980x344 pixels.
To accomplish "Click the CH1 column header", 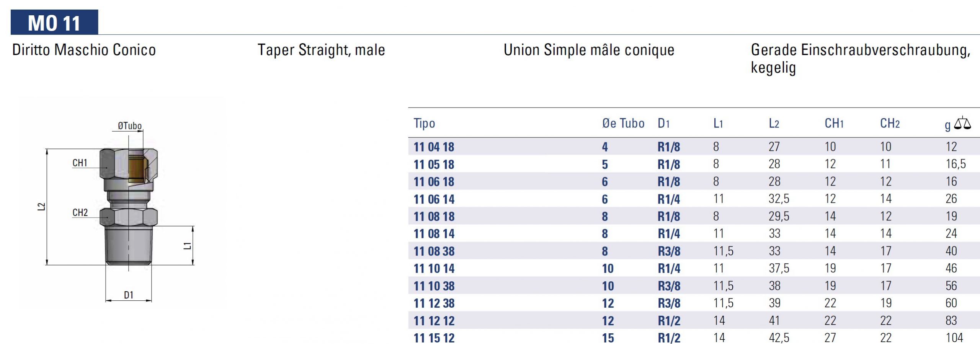I will click(x=834, y=123).
